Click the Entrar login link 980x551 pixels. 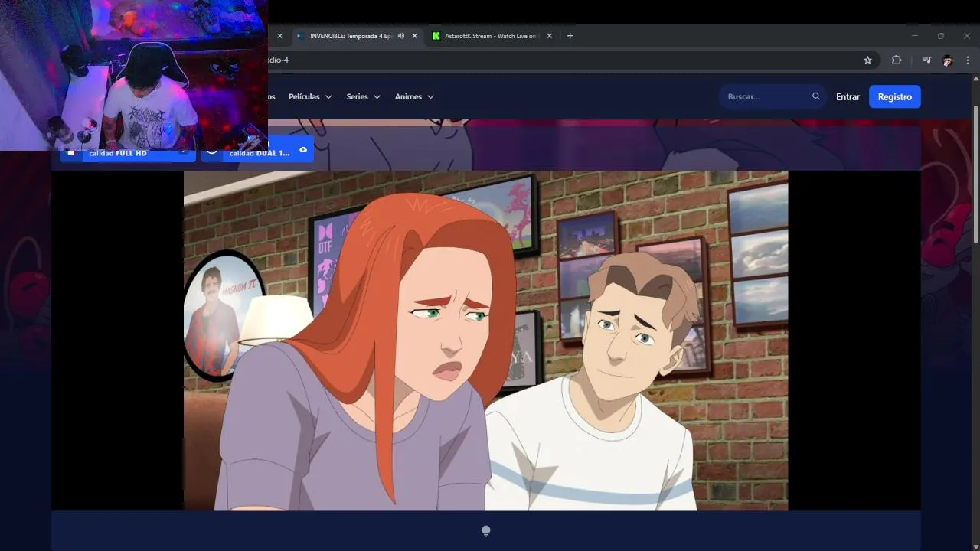tap(848, 97)
